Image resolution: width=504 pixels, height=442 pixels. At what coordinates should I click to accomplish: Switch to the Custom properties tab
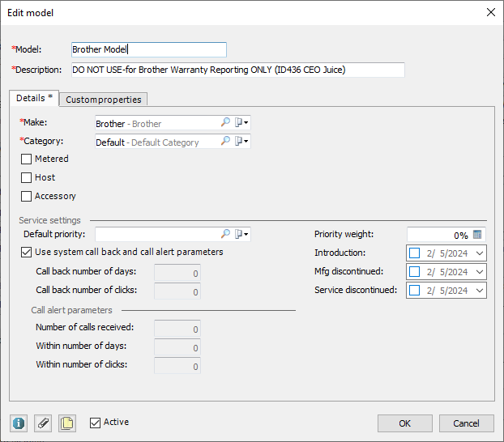[x=104, y=100]
